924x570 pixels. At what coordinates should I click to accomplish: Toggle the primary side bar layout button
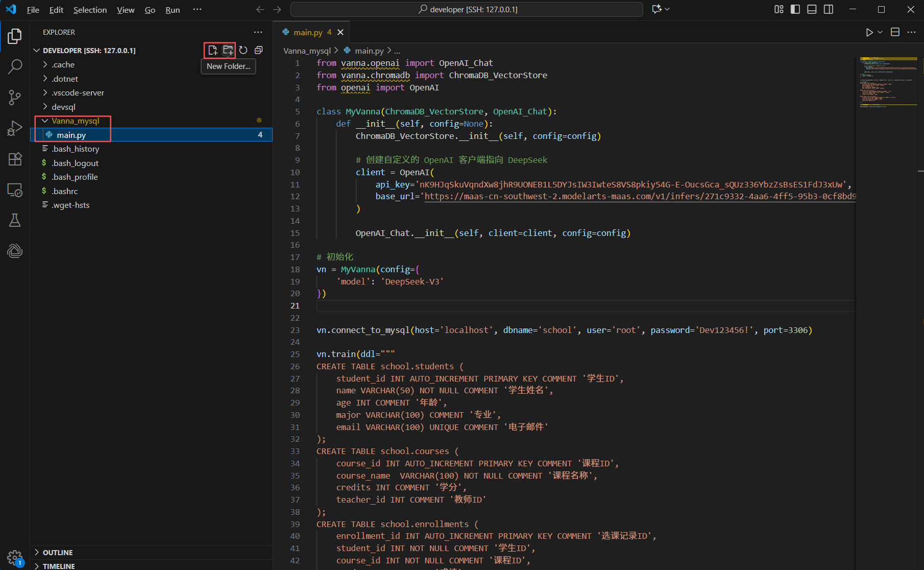pyautogui.click(x=795, y=9)
